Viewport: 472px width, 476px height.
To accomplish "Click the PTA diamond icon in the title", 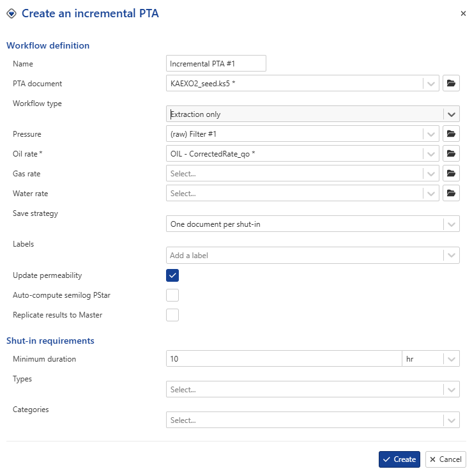I will (11, 13).
